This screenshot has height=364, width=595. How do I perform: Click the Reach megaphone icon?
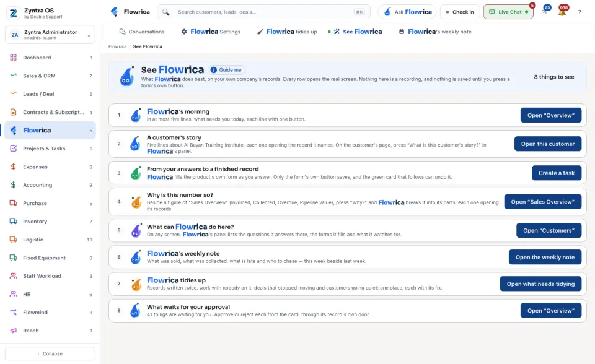pyautogui.click(x=13, y=331)
